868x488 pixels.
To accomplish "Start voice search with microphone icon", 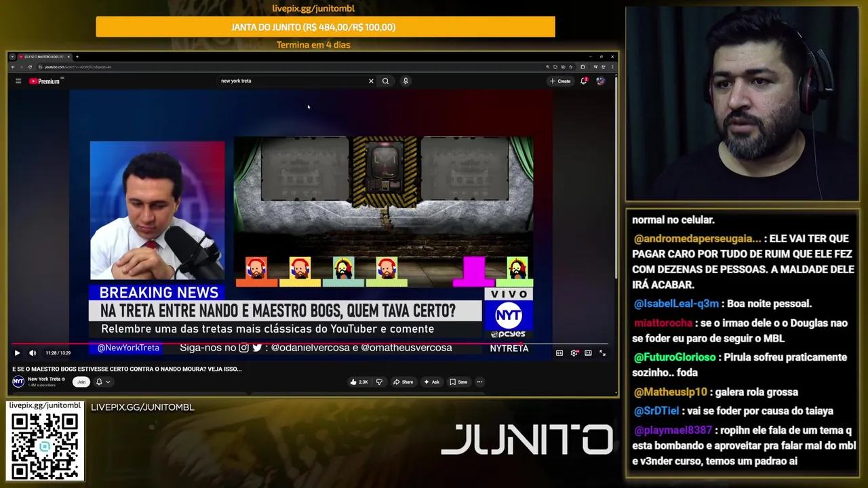I will point(406,81).
